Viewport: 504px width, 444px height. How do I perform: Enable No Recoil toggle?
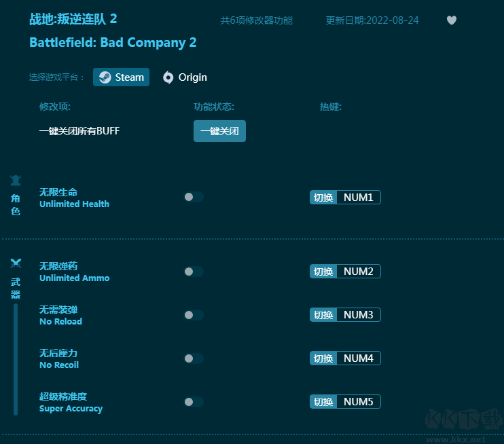[x=193, y=358]
